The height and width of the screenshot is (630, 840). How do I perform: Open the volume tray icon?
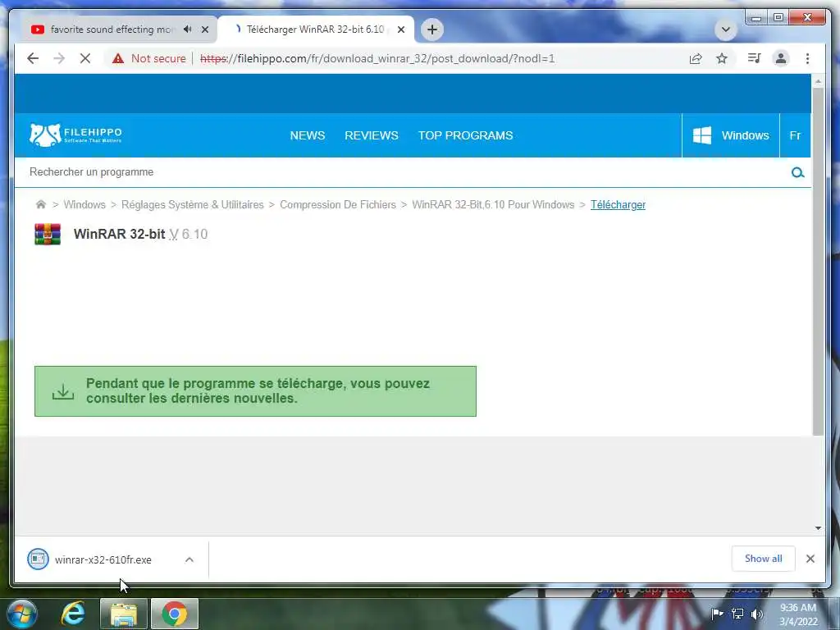click(x=757, y=614)
